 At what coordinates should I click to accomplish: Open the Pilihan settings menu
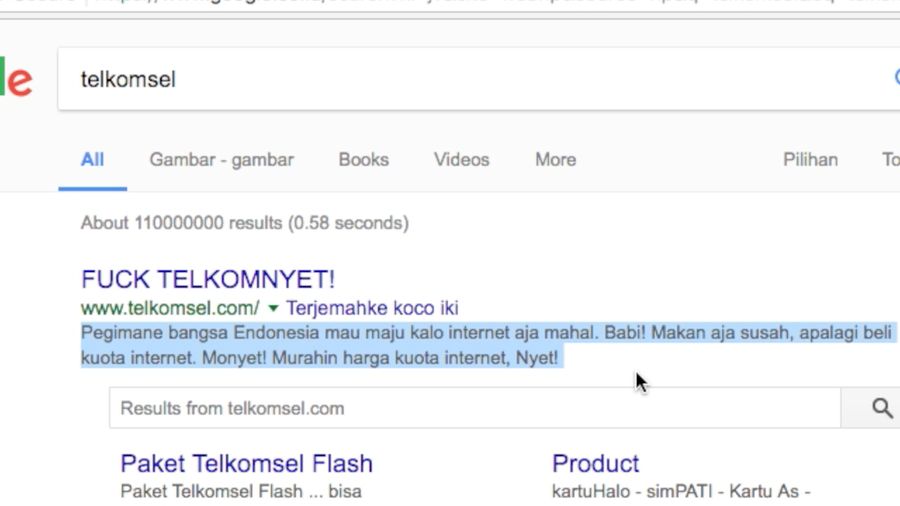810,159
